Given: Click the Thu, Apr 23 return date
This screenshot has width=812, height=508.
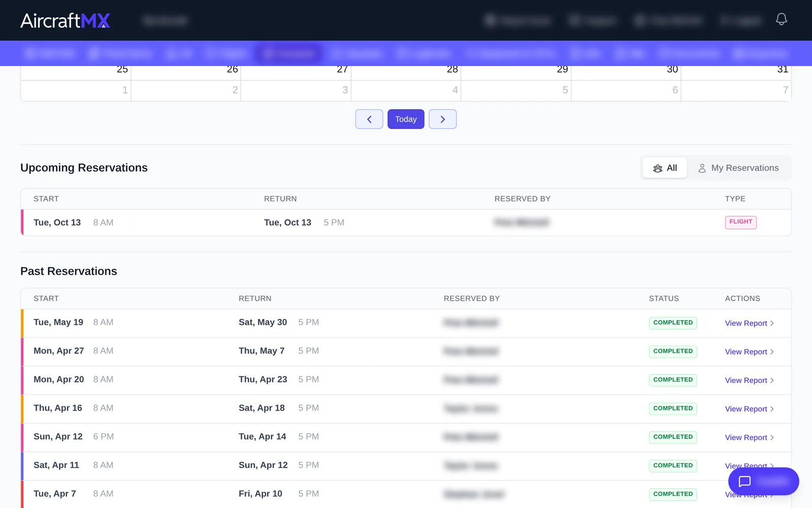Looking at the screenshot, I should pyautogui.click(x=263, y=379).
